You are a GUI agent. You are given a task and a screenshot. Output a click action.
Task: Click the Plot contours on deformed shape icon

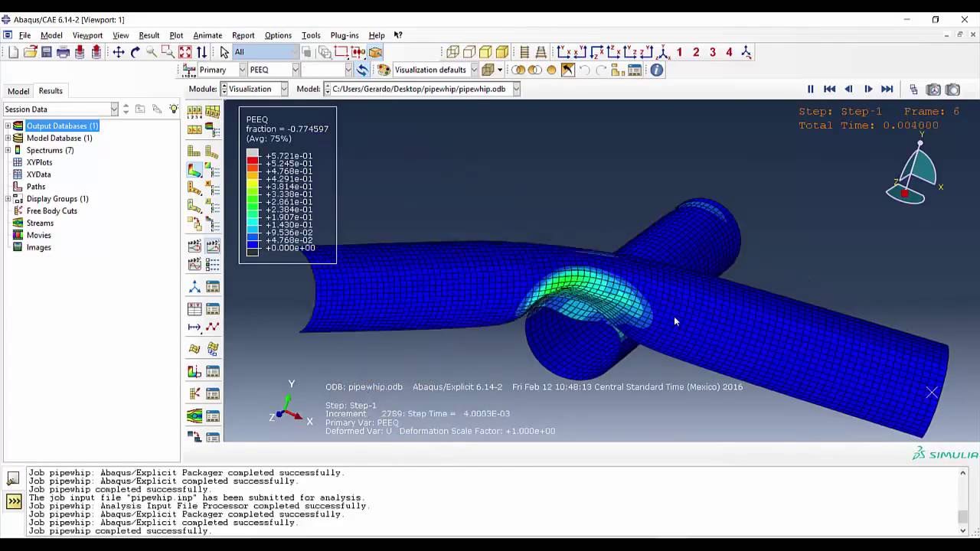point(194,170)
